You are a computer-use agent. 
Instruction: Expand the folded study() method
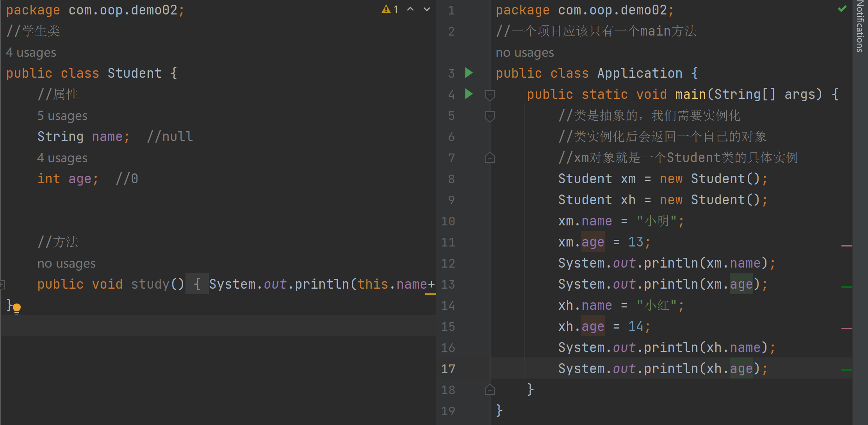pos(3,284)
